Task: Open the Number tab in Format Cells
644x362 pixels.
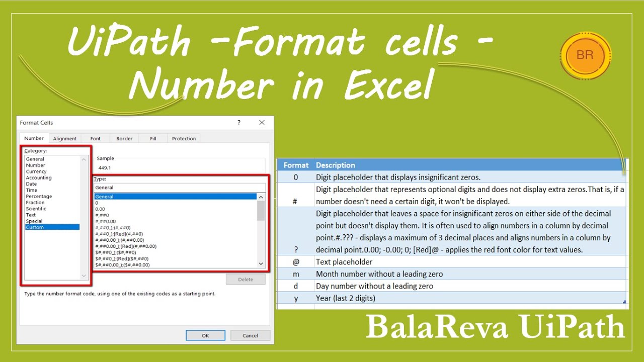Action: (34, 138)
